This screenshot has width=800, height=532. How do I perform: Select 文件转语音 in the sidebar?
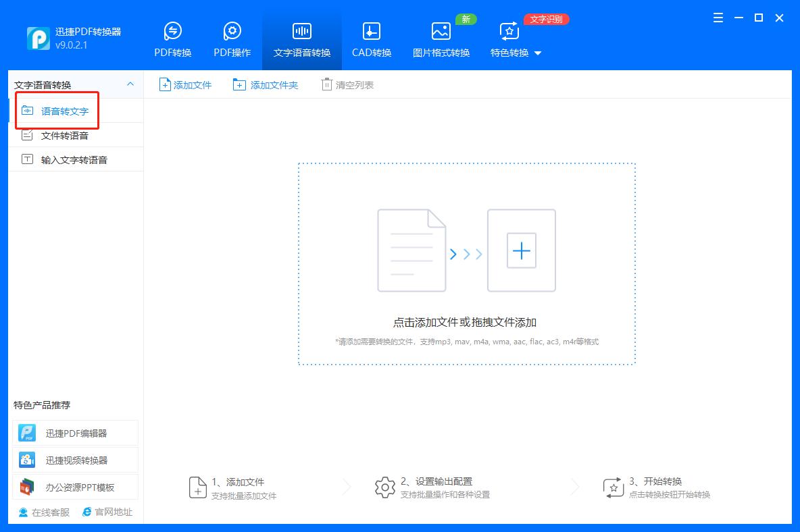pyautogui.click(x=76, y=135)
